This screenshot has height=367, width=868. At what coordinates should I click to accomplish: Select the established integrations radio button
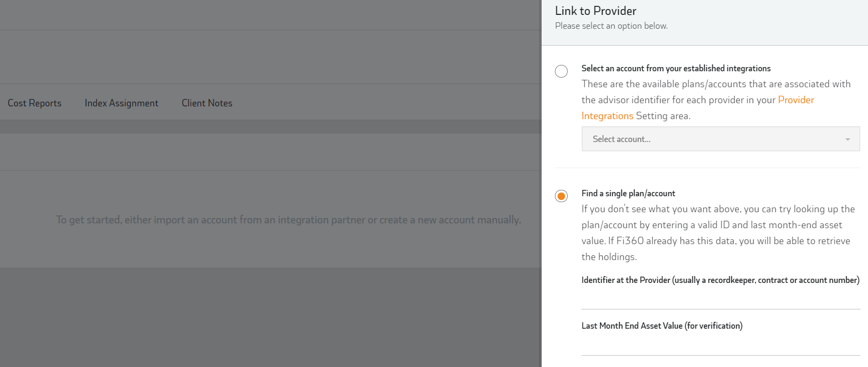coord(561,71)
